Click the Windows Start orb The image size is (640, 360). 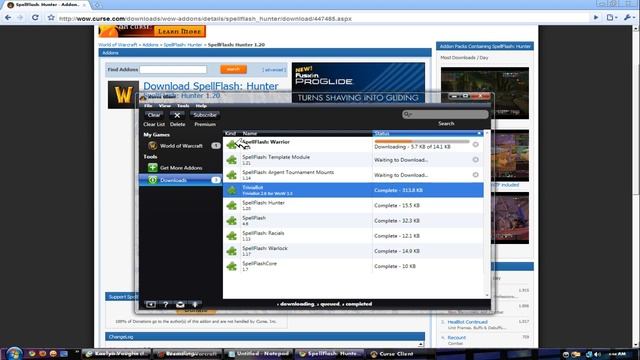click(x=14, y=353)
